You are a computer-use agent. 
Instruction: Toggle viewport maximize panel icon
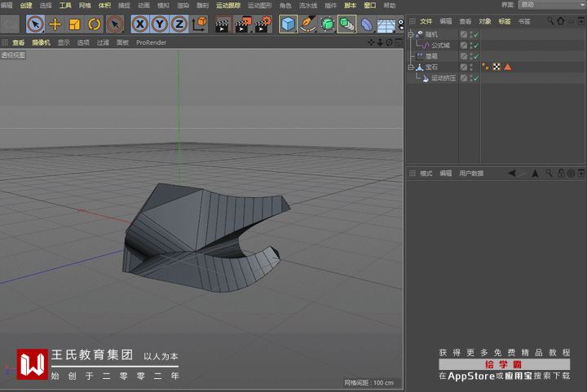click(399, 42)
